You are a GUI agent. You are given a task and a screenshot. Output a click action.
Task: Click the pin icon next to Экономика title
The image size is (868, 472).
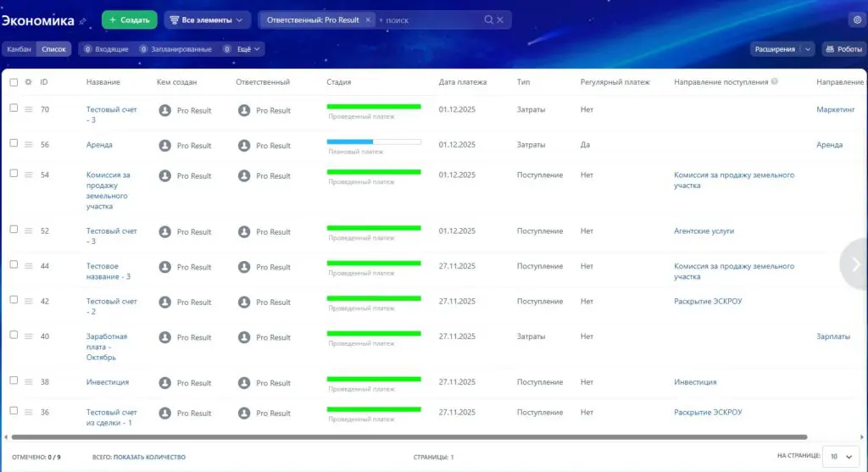tap(82, 21)
